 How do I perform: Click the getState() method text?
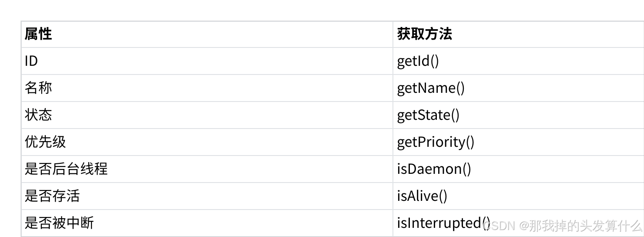[428, 115]
